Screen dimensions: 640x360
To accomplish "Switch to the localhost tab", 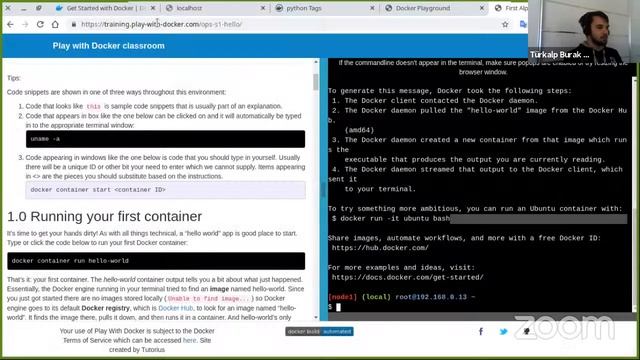I will pos(215,8).
